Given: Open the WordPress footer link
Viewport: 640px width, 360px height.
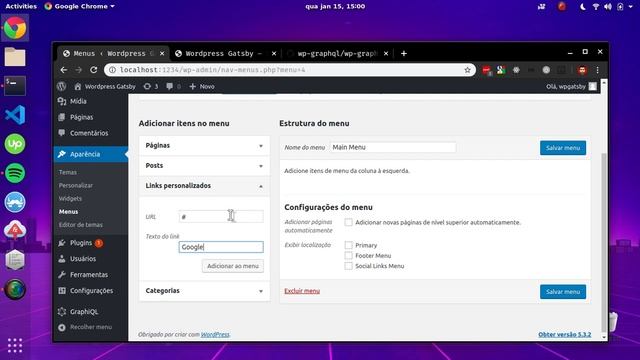Looking at the screenshot, I should [x=215, y=334].
